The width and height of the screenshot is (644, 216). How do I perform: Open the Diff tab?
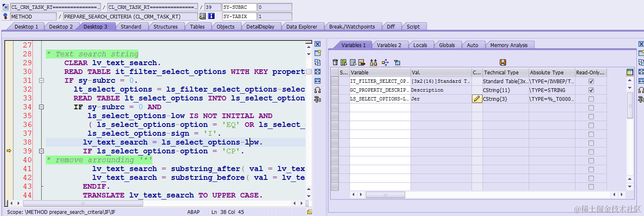click(x=391, y=26)
